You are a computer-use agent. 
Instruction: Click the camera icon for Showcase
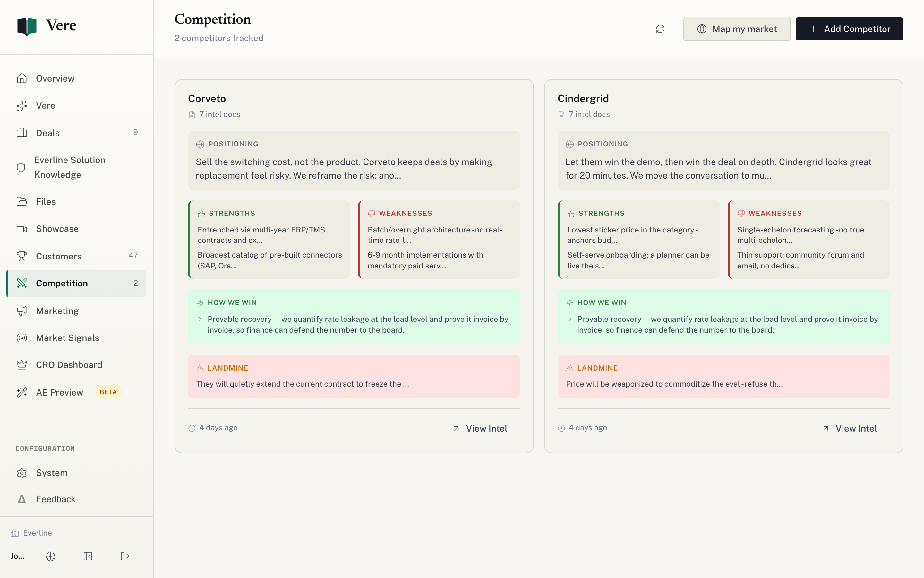pos(22,229)
